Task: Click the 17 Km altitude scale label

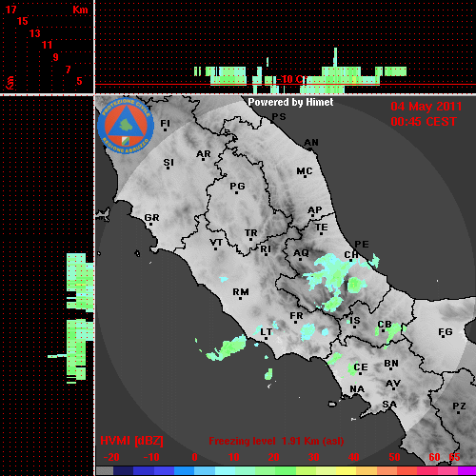Action: pyautogui.click(x=11, y=10)
